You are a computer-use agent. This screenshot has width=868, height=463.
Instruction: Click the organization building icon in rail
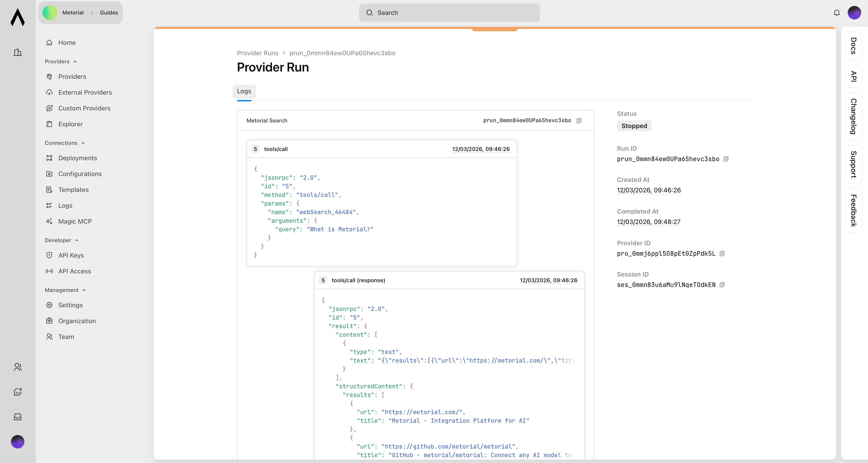point(17,52)
